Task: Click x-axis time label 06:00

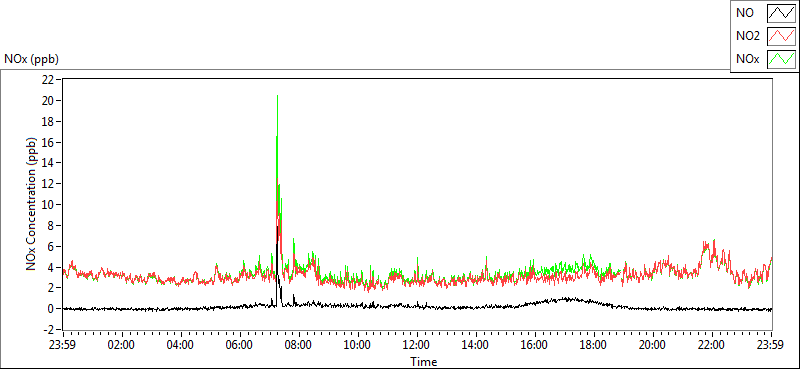Action: 240,344
